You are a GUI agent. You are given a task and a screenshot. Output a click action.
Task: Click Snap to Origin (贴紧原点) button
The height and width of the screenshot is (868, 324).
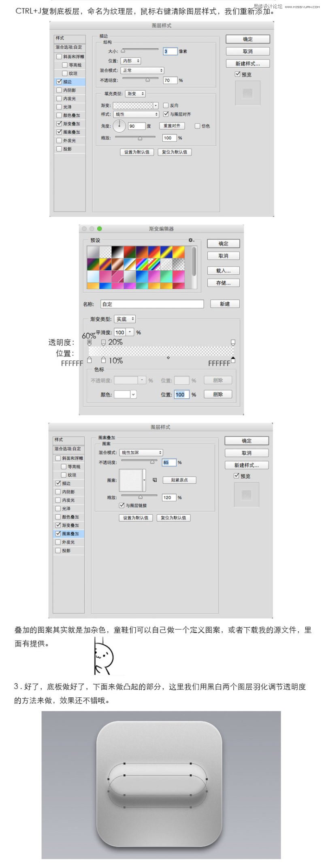pos(179,480)
